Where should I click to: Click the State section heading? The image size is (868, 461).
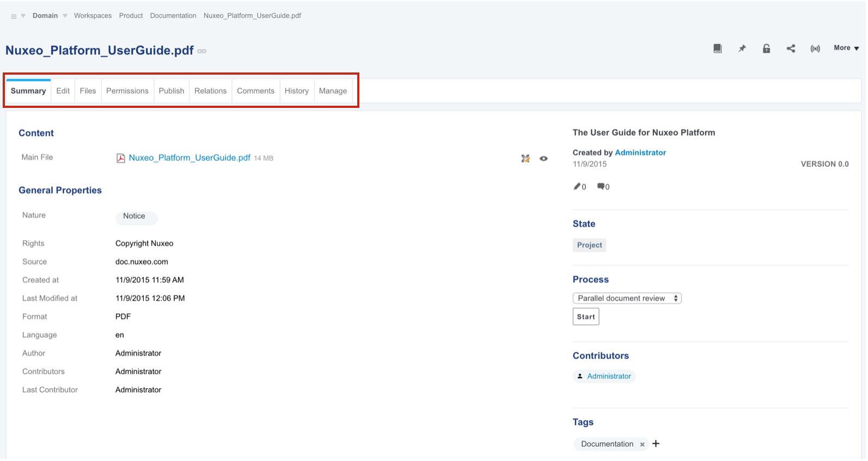(x=584, y=224)
